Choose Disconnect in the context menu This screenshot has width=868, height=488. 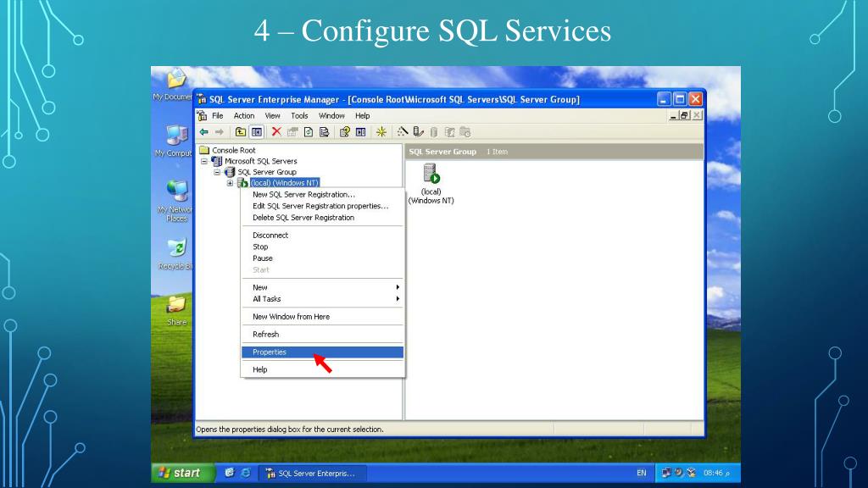point(322,236)
